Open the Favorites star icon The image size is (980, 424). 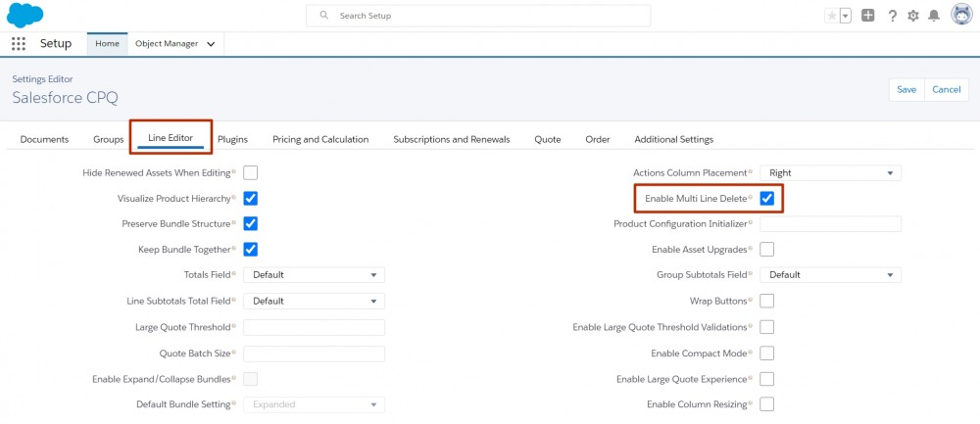pyautogui.click(x=831, y=16)
